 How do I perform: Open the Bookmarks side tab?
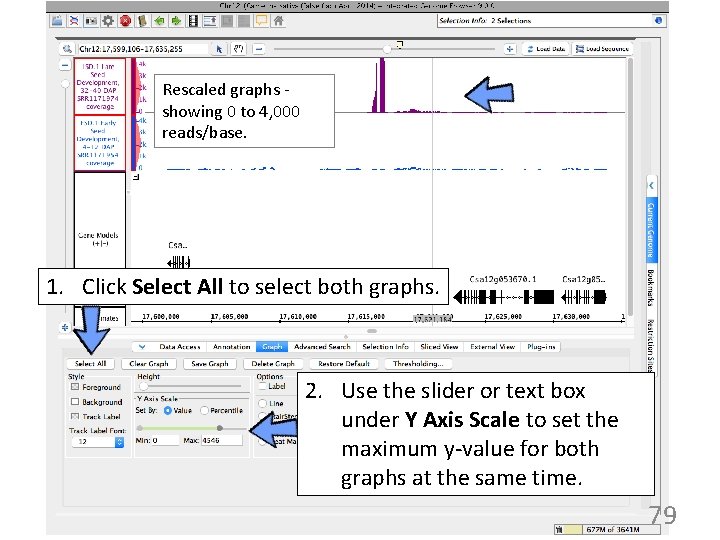coord(651,288)
